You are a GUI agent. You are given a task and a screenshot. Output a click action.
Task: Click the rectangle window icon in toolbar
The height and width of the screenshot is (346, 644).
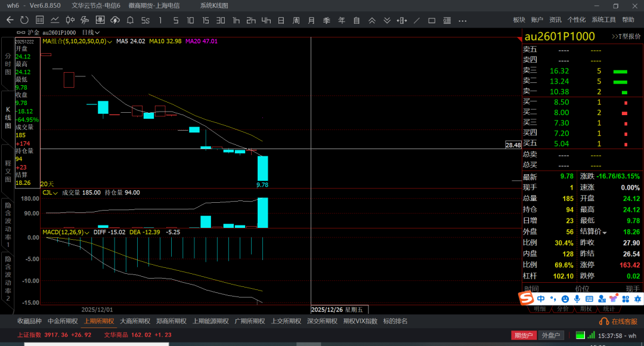[432, 20]
